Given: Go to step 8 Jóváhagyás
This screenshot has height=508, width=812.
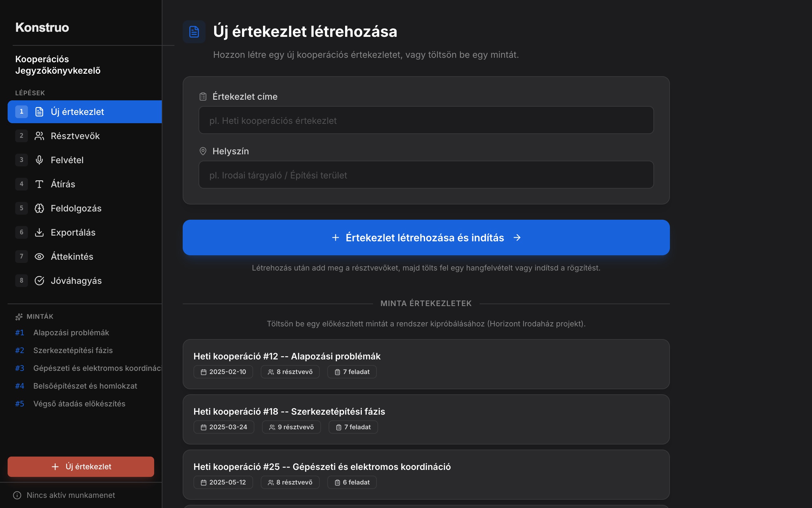Looking at the screenshot, I should [x=85, y=281].
